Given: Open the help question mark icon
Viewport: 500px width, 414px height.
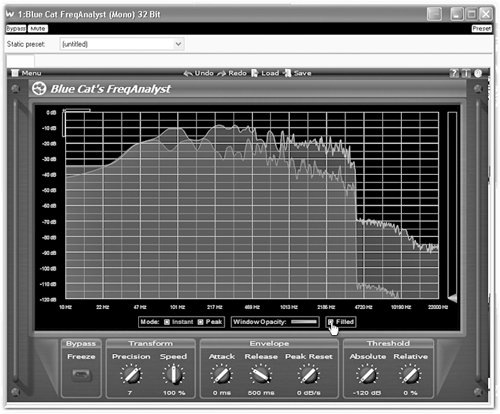Looking at the screenshot, I should (454, 73).
